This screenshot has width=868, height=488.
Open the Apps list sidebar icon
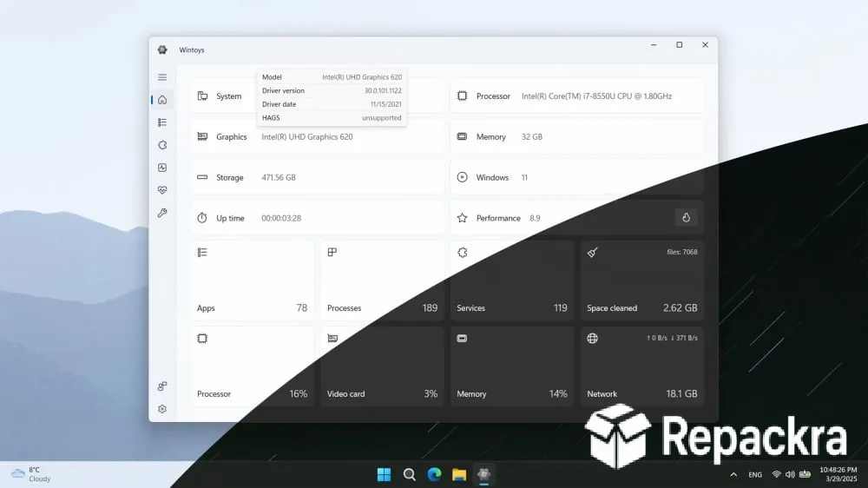click(x=162, y=122)
